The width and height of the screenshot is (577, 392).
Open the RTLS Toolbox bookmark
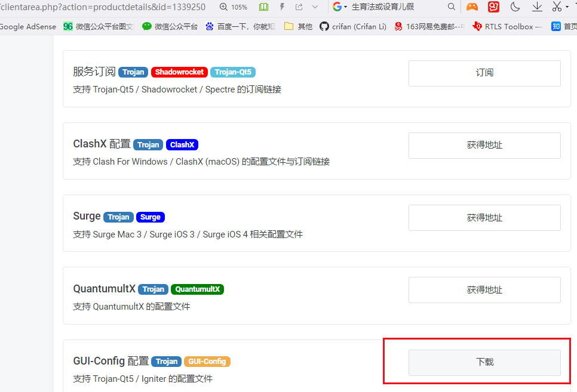pos(507,26)
